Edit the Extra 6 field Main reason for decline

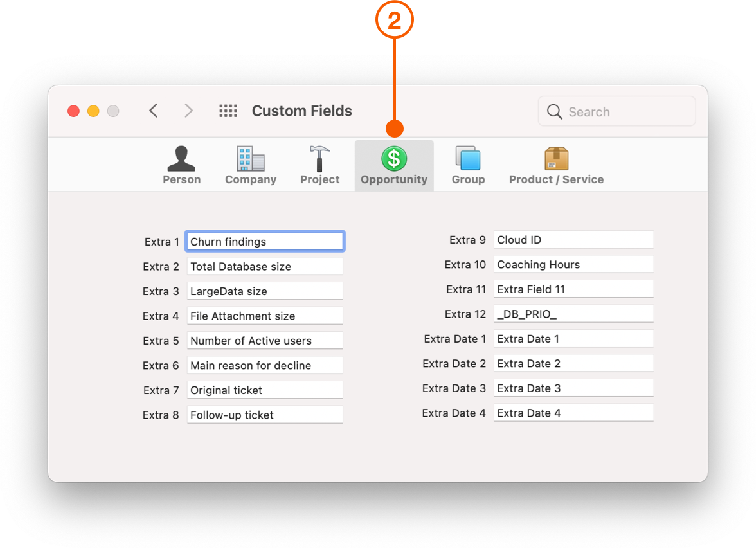[265, 365]
